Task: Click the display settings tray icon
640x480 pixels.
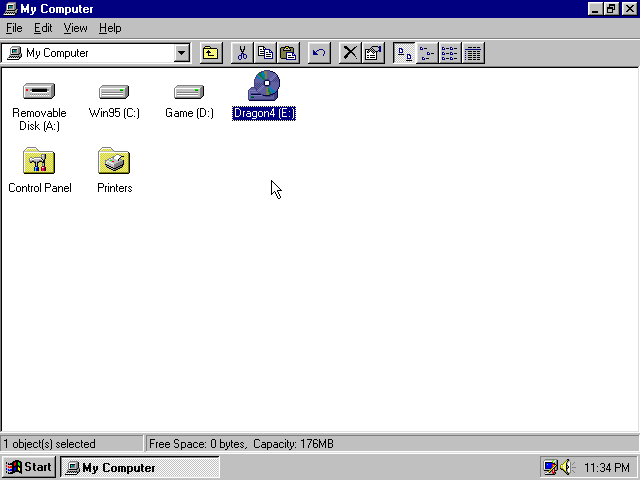Action: pyautogui.click(x=550, y=467)
